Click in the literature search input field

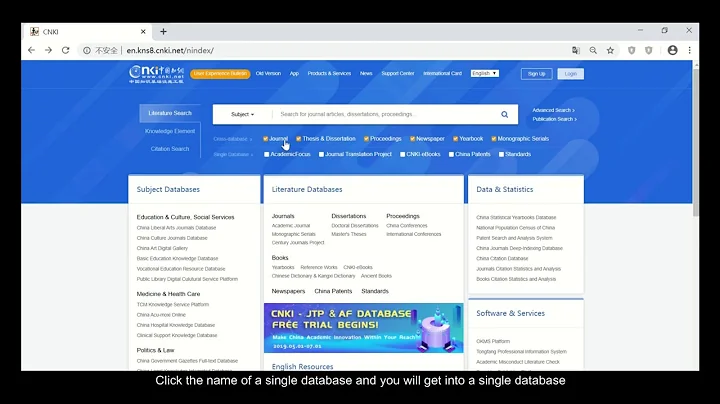click(386, 114)
